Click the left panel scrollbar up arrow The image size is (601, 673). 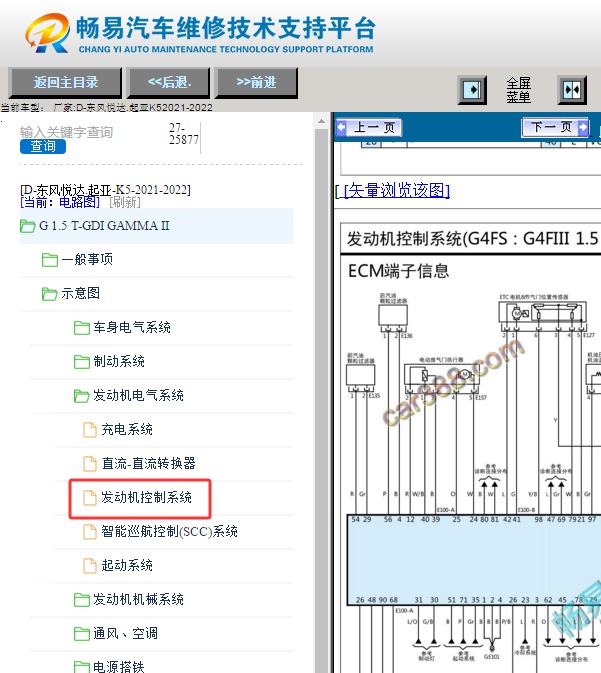[x=321, y=121]
